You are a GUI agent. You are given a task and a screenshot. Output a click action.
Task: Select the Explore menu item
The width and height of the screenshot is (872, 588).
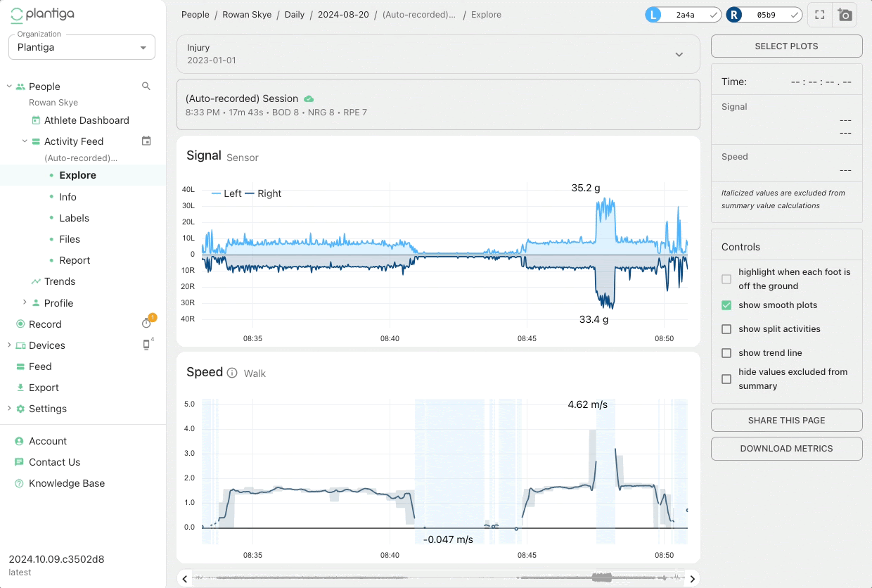click(77, 175)
